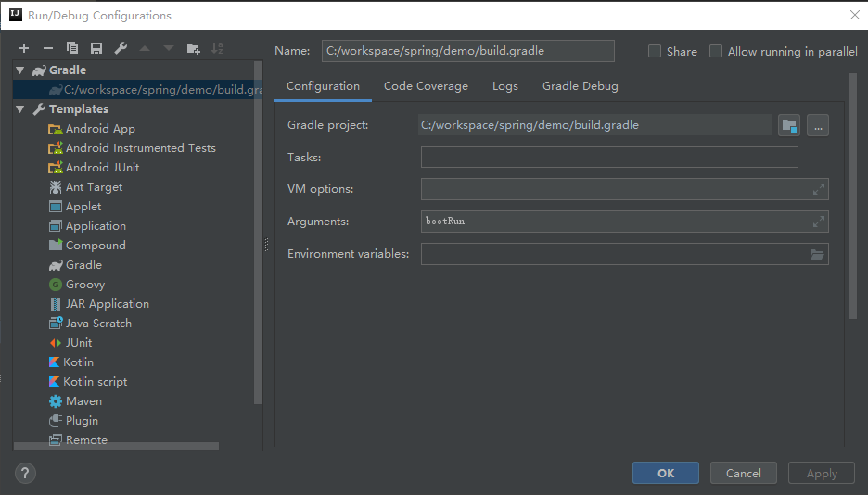Open environment variables browse folder icon
Image resolution: width=868 pixels, height=495 pixels.
pos(817,254)
